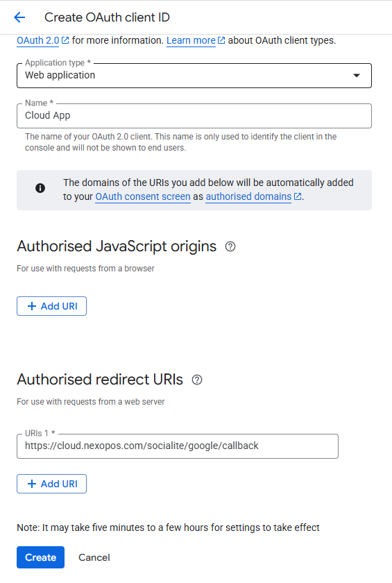Click the external link icon after OAuth 2.0
The height and width of the screenshot is (583, 392).
point(65,40)
